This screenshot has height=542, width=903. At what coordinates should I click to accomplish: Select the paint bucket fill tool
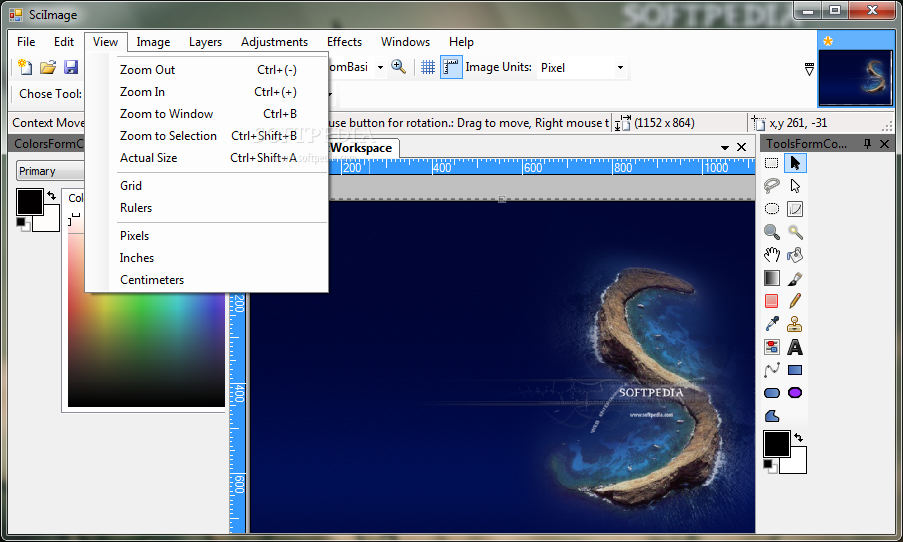click(x=795, y=255)
